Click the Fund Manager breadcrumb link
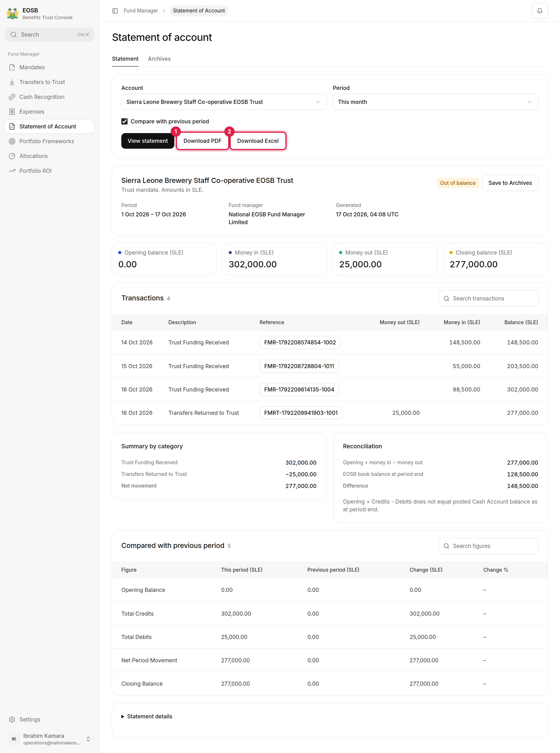560x753 pixels. point(141,11)
